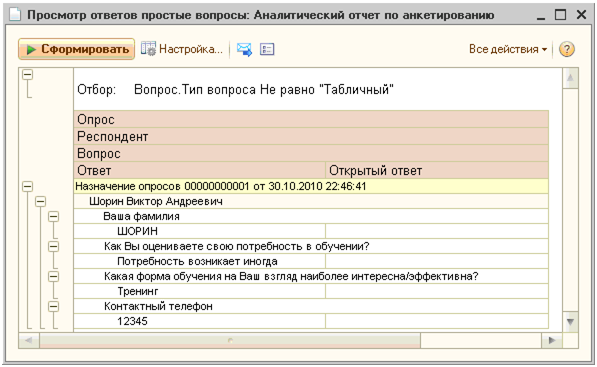Select the Опрос header cell
Screen dimensions: 597x367
pos(311,119)
